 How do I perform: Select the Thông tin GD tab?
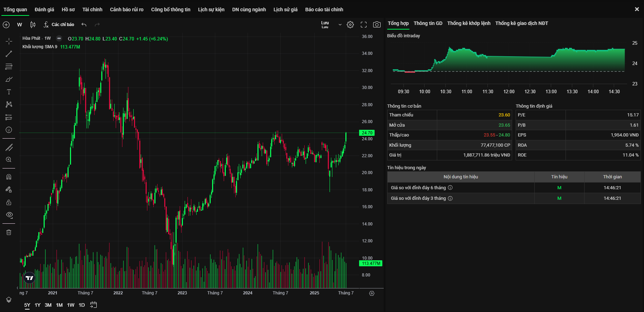pyautogui.click(x=428, y=23)
